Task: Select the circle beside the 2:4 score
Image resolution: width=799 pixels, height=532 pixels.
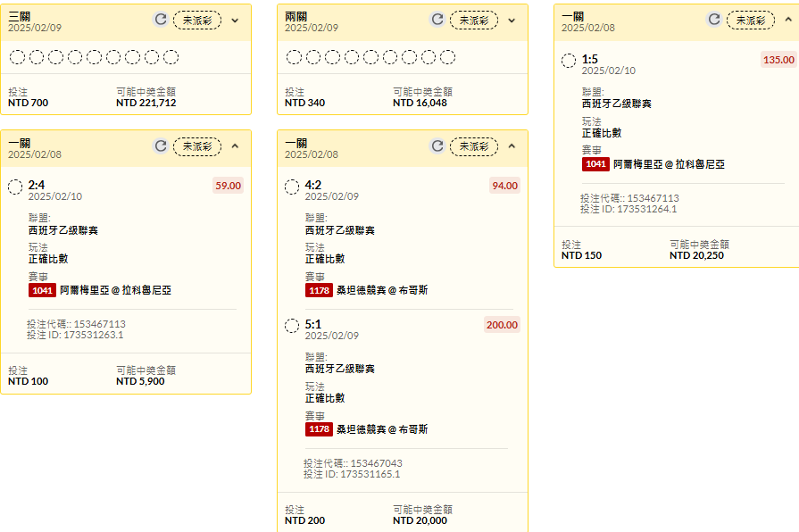Action: (15, 187)
